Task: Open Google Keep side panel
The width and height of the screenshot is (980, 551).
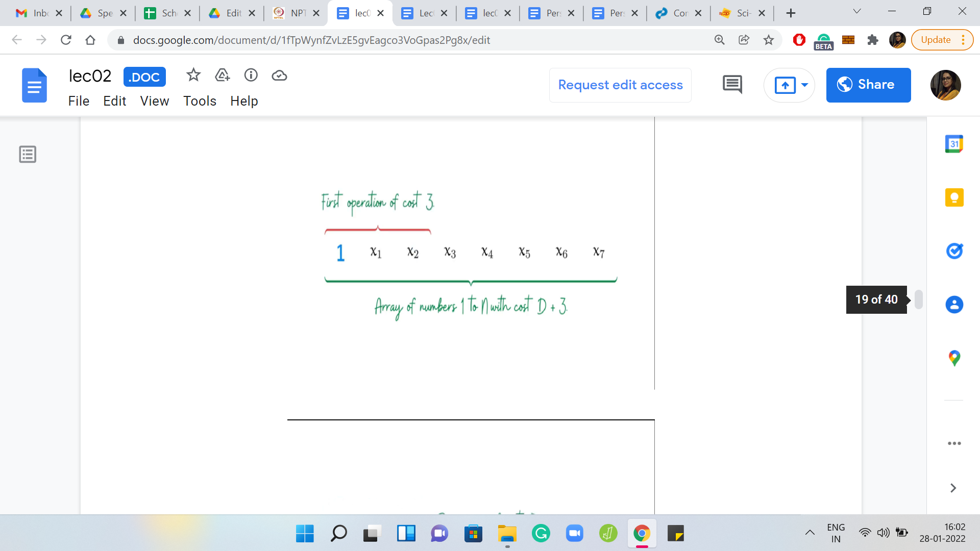Action: point(954,197)
